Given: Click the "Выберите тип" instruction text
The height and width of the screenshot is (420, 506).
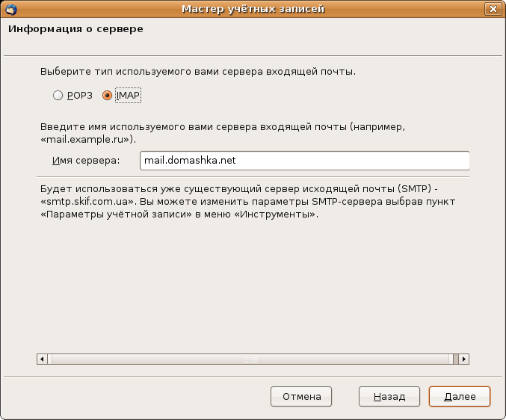Looking at the screenshot, I should point(197,72).
